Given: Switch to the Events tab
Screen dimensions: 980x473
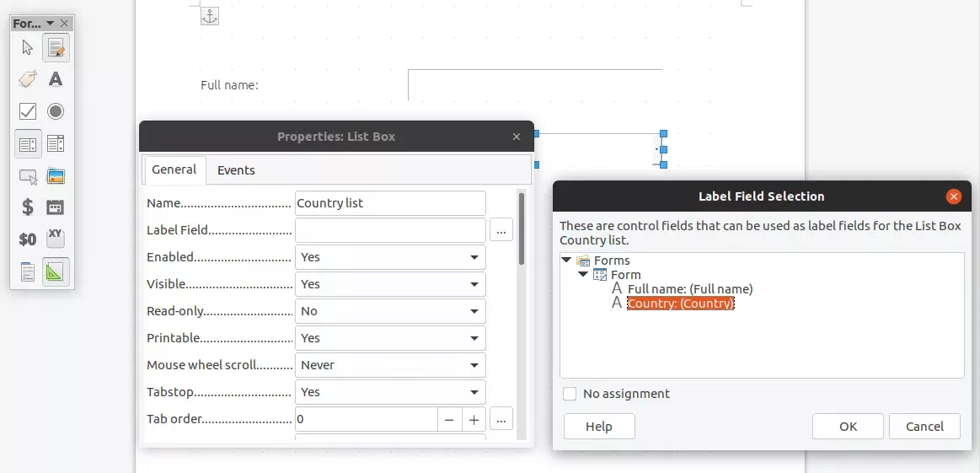Looking at the screenshot, I should click(x=236, y=170).
